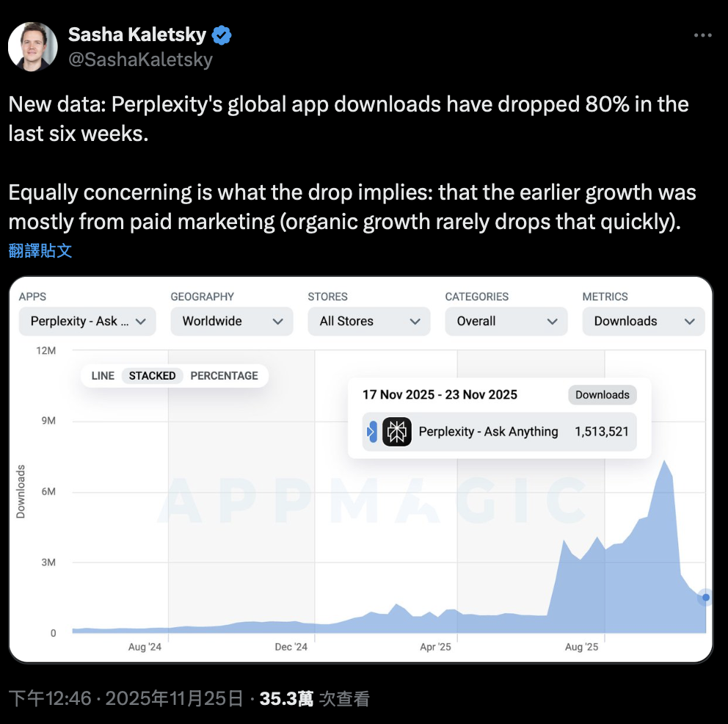Click the blue verified badge

(222, 35)
